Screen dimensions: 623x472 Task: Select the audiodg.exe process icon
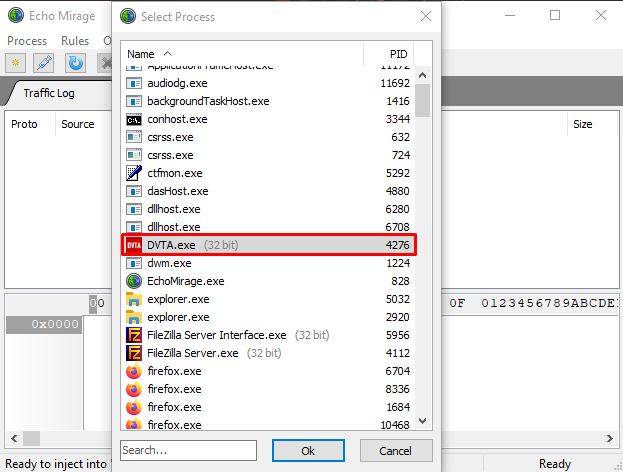134,83
